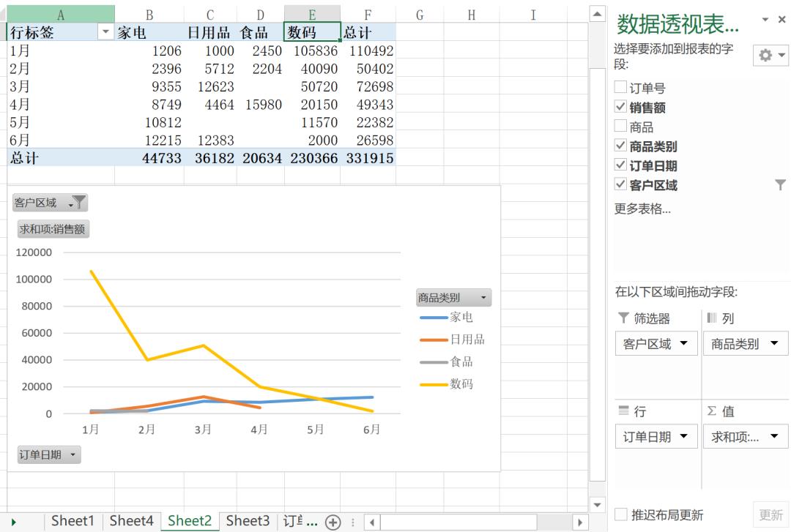Click the vertical scrollbar up arrow
Image resolution: width=791 pixels, height=532 pixels.
(598, 15)
